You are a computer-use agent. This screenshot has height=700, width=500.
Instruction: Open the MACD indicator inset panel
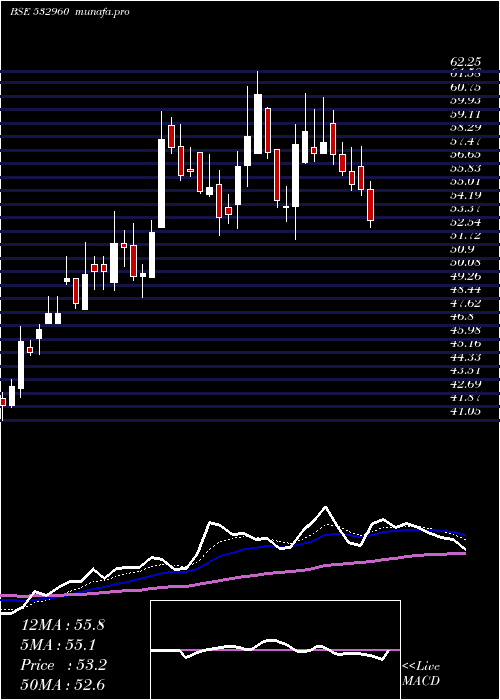tap(275, 650)
